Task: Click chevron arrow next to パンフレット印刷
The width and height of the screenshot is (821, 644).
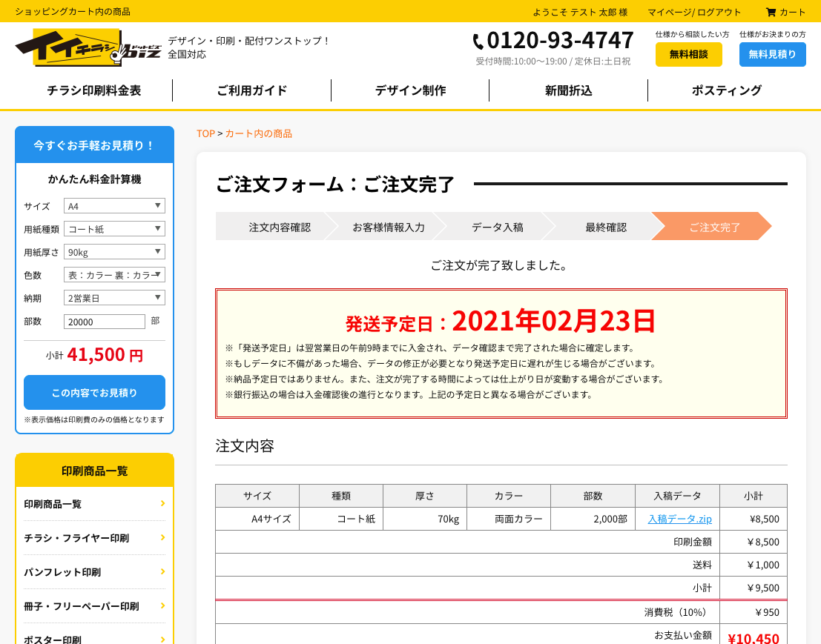Action: coord(162,571)
